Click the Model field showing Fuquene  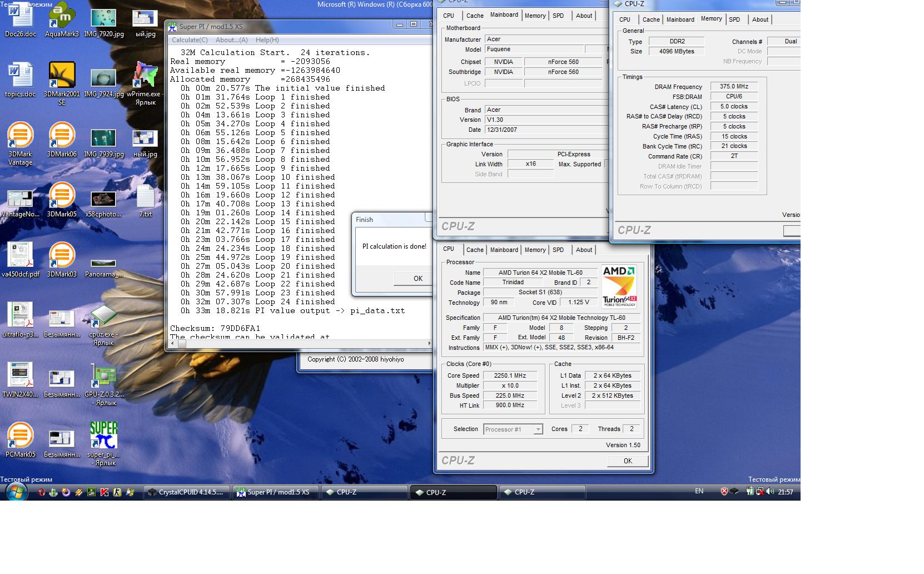pyautogui.click(x=534, y=50)
